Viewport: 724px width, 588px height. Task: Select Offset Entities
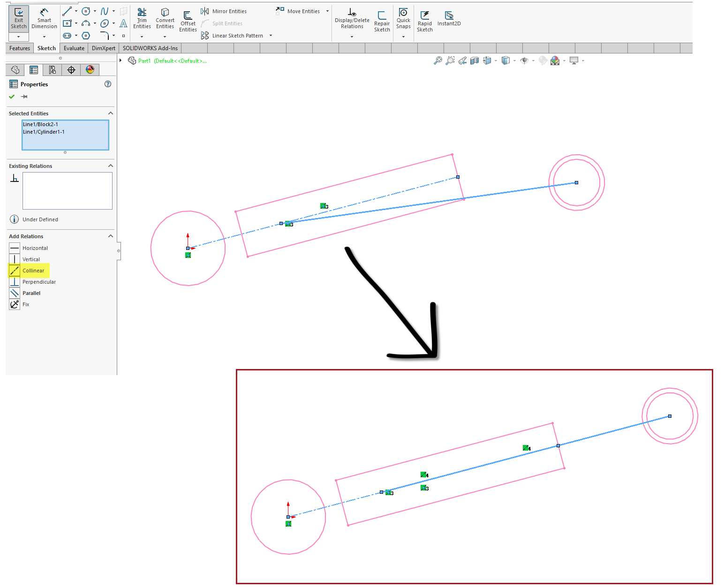pyautogui.click(x=188, y=19)
